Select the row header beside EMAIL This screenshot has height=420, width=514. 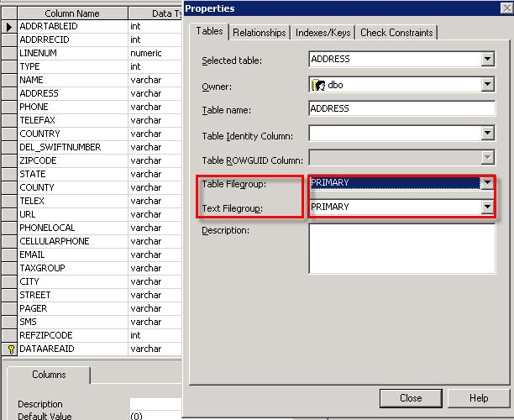click(9, 255)
